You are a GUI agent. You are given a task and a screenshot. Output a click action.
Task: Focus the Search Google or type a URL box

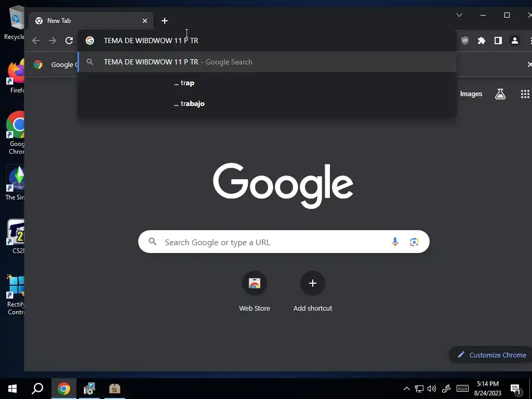pyautogui.click(x=284, y=242)
